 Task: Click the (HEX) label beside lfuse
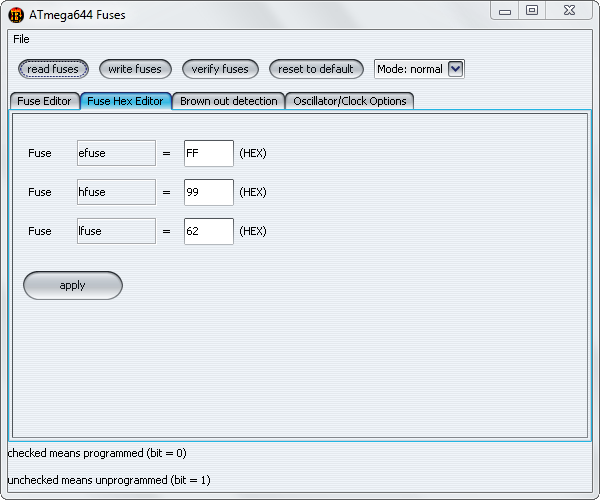(x=253, y=231)
